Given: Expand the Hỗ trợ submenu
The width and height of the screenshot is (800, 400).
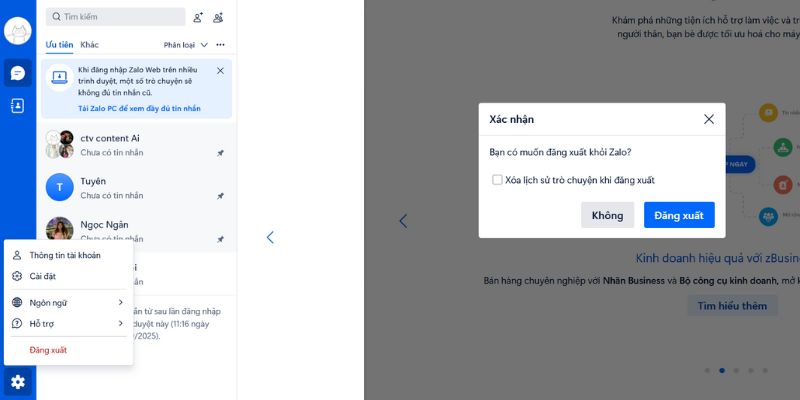Looking at the screenshot, I should click(68, 323).
